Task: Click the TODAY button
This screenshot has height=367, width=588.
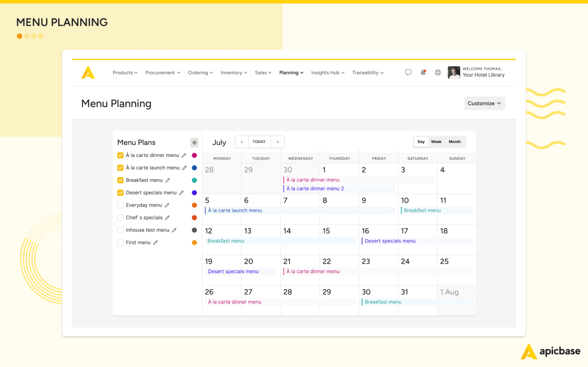Action: (x=259, y=142)
